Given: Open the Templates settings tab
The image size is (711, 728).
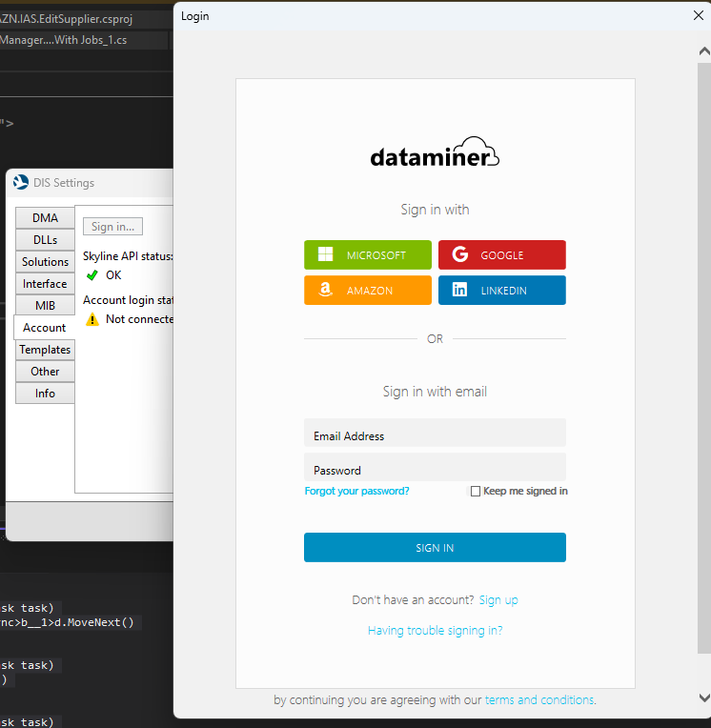Looking at the screenshot, I should (45, 350).
